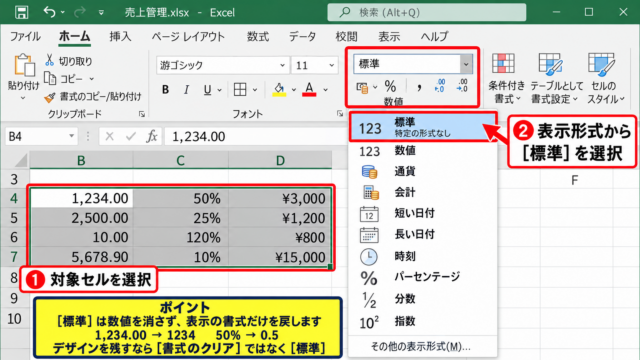Image resolution: width=640 pixels, height=360 pixels.
Task: Open テーブルとして書式設定 menu
Action: coord(556,78)
